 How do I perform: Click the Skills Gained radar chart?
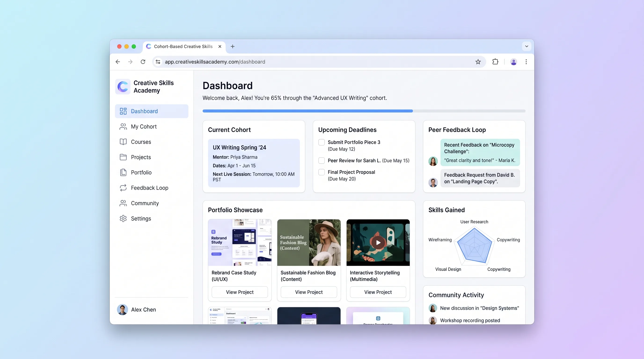tap(474, 246)
